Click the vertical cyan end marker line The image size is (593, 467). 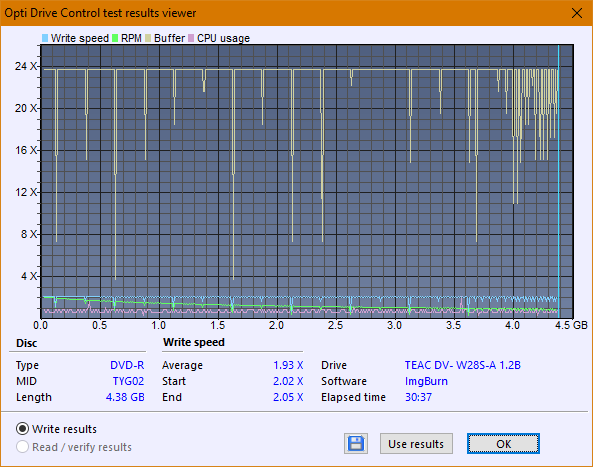(559, 182)
